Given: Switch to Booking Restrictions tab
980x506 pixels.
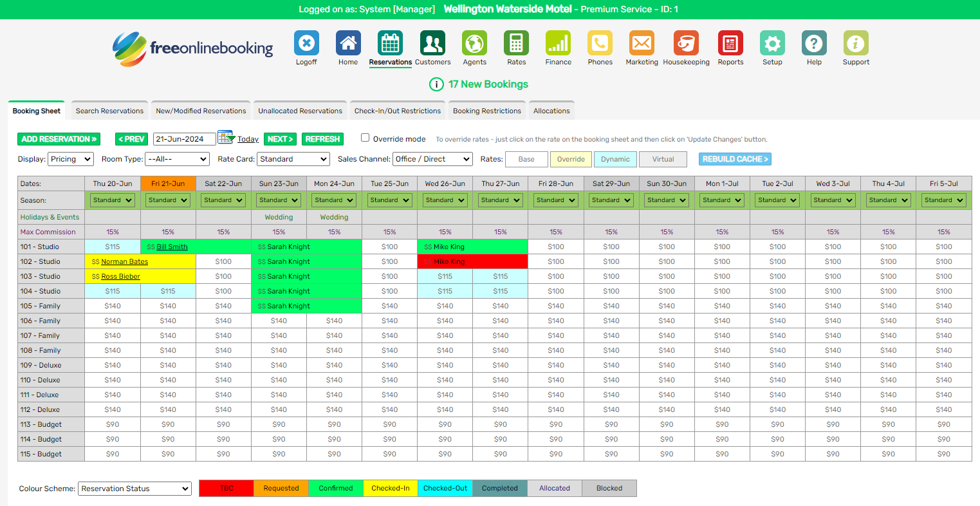Looking at the screenshot, I should (487, 111).
